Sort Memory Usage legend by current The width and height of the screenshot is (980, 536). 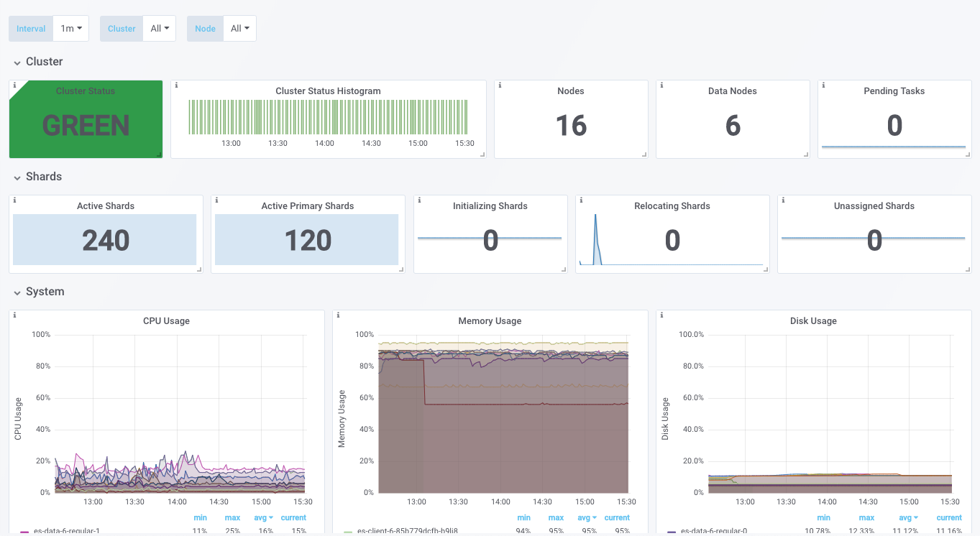pos(617,517)
